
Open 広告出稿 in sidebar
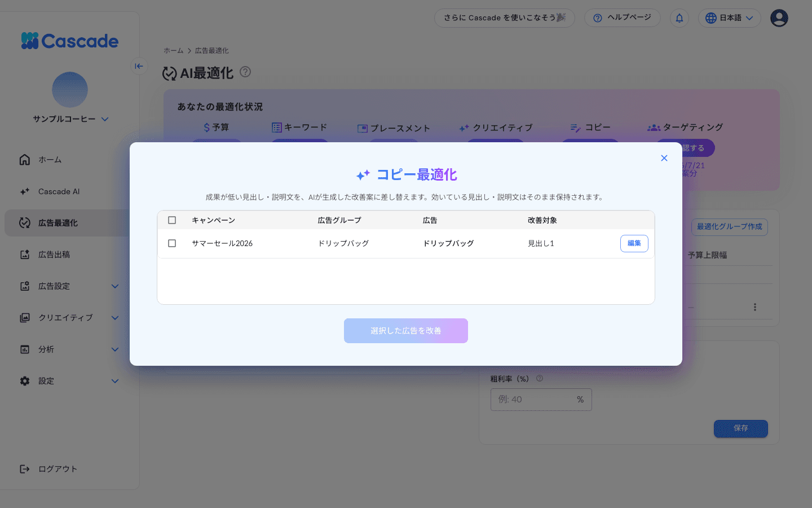[x=54, y=255]
